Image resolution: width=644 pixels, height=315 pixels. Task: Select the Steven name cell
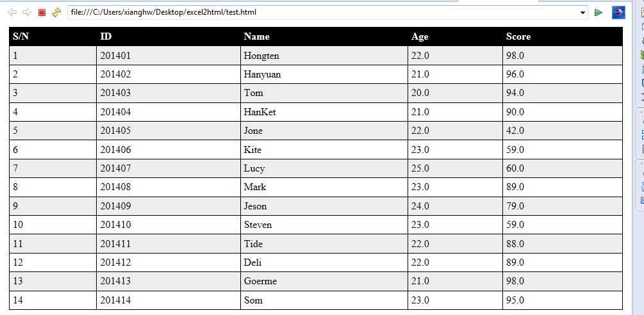[258, 225]
